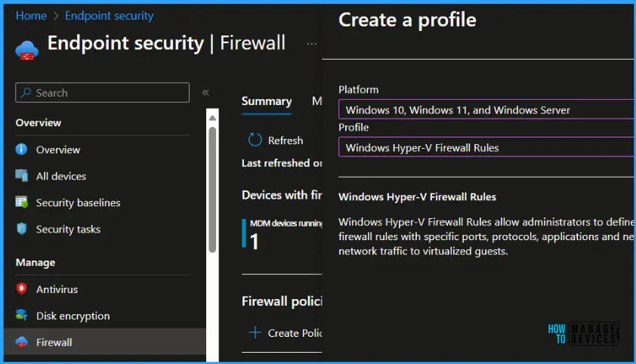Collapse the sidebar with the double chevron

click(205, 92)
